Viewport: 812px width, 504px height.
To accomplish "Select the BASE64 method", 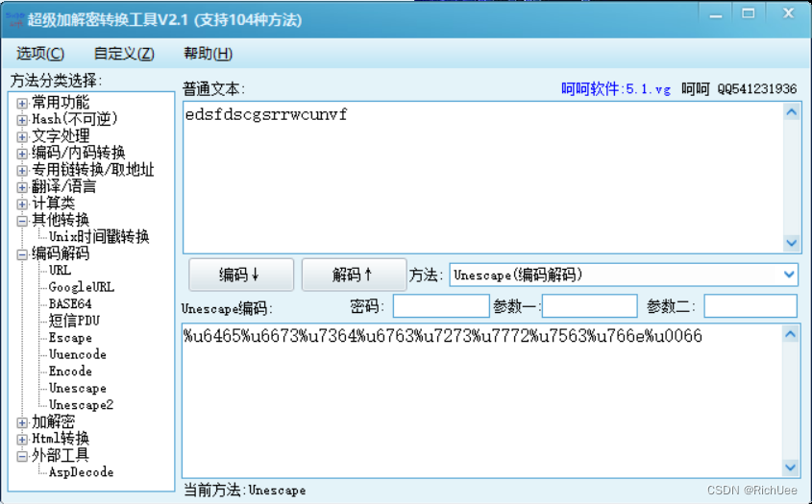I will coord(70,303).
